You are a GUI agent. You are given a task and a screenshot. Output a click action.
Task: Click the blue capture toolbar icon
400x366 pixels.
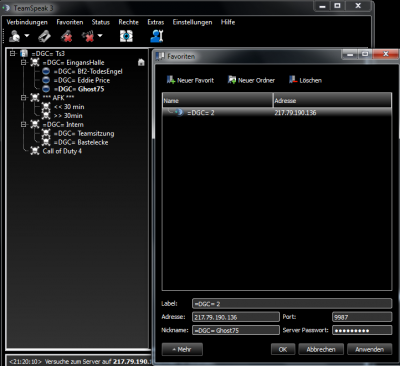(126, 36)
